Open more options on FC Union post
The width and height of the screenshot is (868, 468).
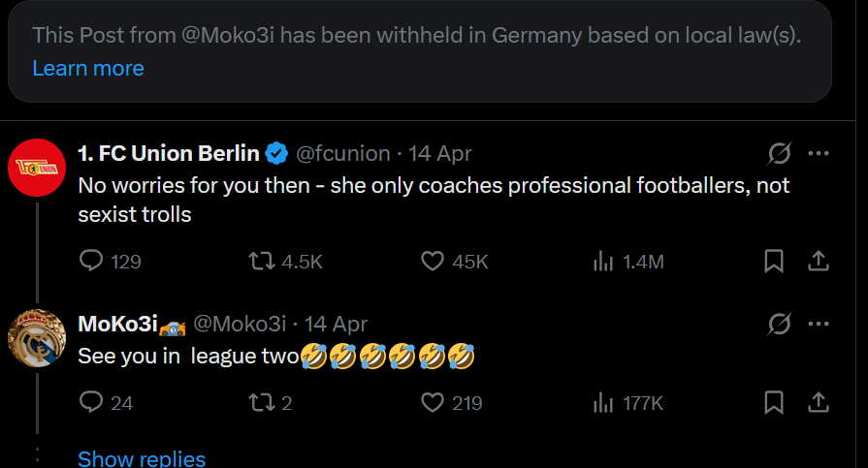819,153
